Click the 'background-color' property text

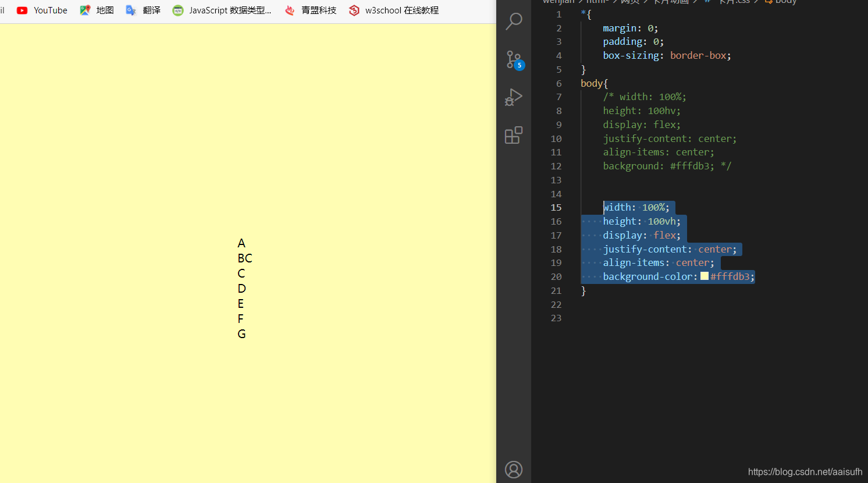click(648, 277)
